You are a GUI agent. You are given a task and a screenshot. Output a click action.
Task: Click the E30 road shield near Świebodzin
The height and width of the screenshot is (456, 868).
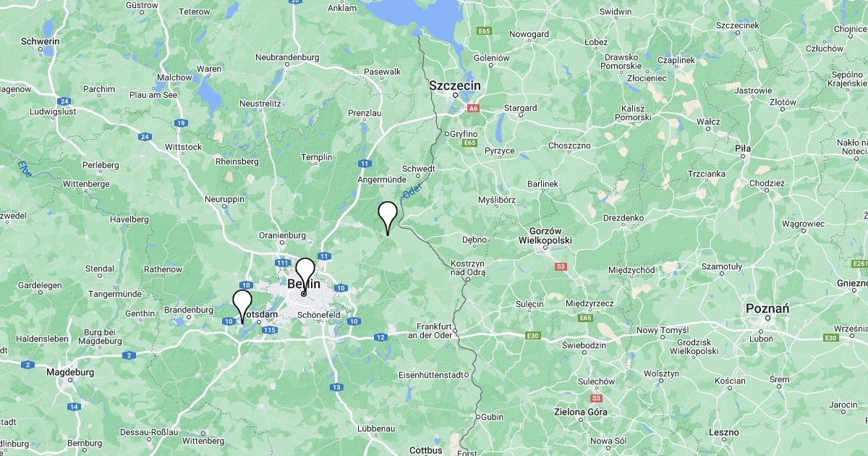[x=533, y=335]
